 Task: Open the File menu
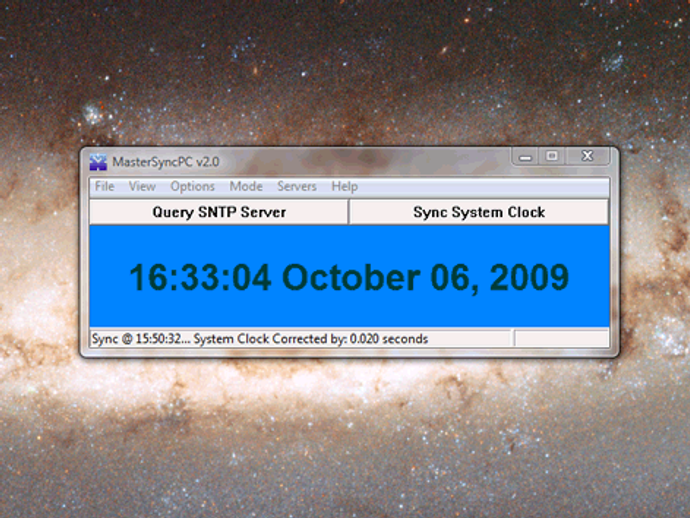105,186
